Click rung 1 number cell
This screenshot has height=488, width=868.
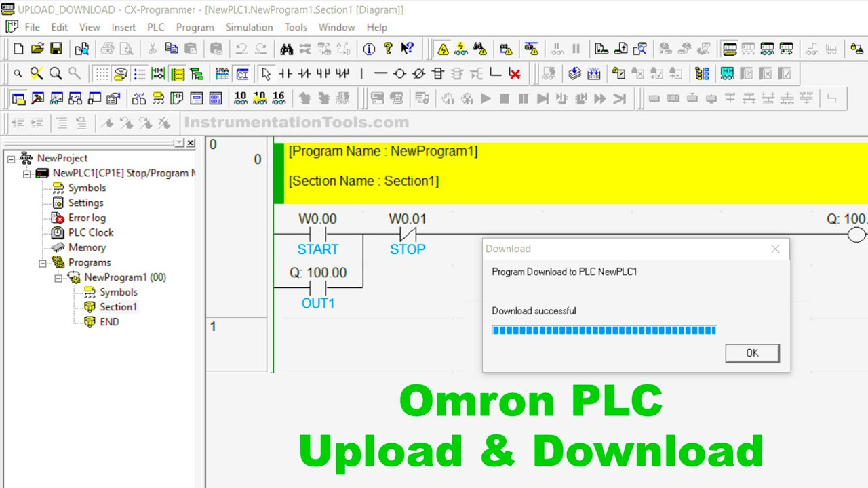[236, 344]
